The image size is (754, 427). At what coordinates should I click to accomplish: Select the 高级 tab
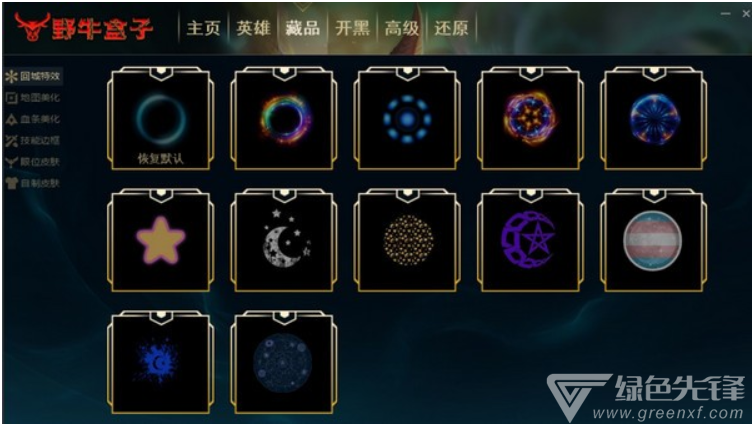[402, 28]
